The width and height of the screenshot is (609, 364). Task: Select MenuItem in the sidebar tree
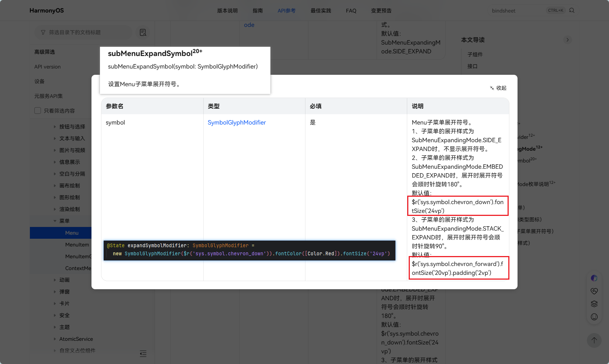[77, 245]
